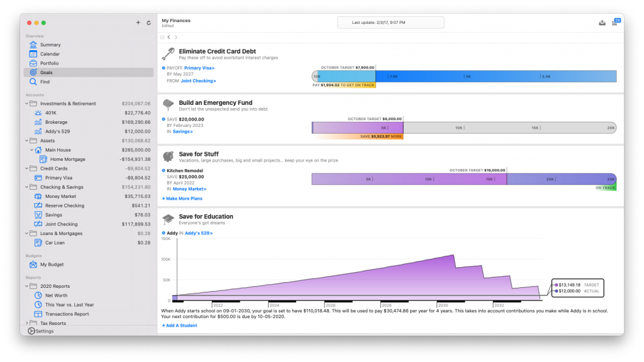Click the Transactions Report table icon
Screen dimensions: 644x362
[38, 314]
